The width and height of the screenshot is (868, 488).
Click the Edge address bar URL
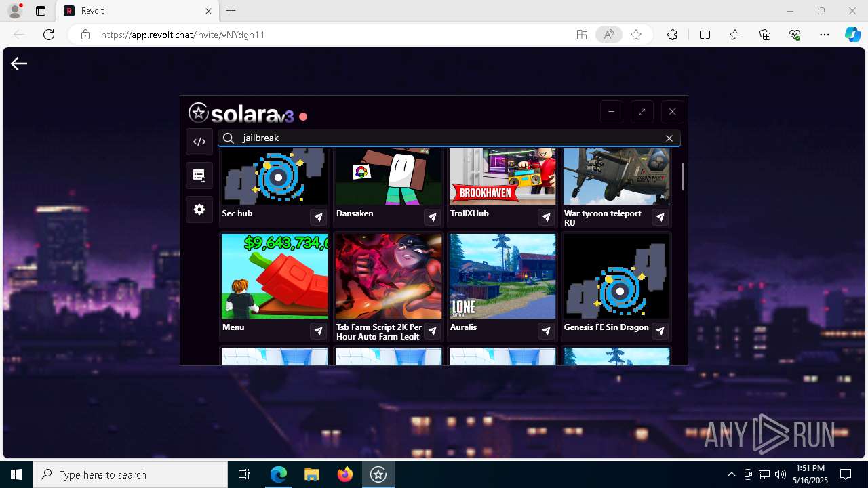point(182,35)
